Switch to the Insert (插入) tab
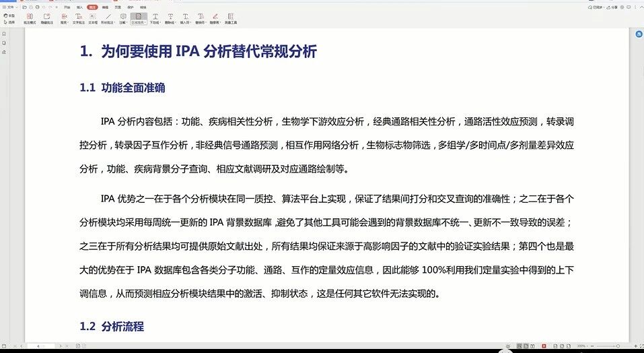The height and width of the screenshot is (353, 644). 79,7
